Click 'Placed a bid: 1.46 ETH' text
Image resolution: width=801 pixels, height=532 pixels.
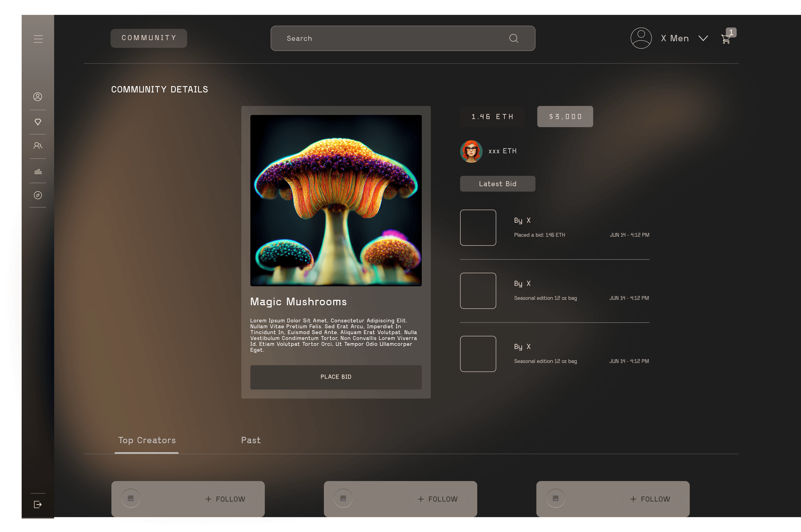click(x=539, y=235)
